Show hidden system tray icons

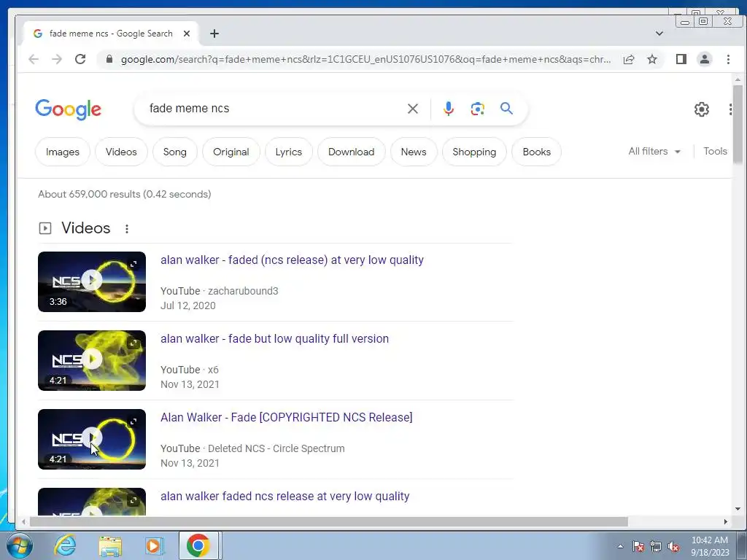pos(620,546)
